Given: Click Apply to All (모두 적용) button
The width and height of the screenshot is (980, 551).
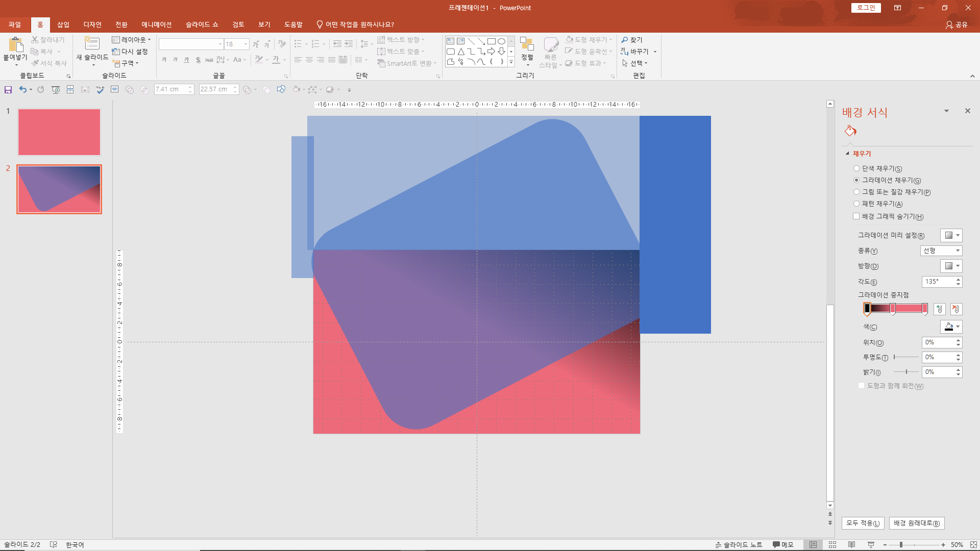Looking at the screenshot, I should click(863, 523).
